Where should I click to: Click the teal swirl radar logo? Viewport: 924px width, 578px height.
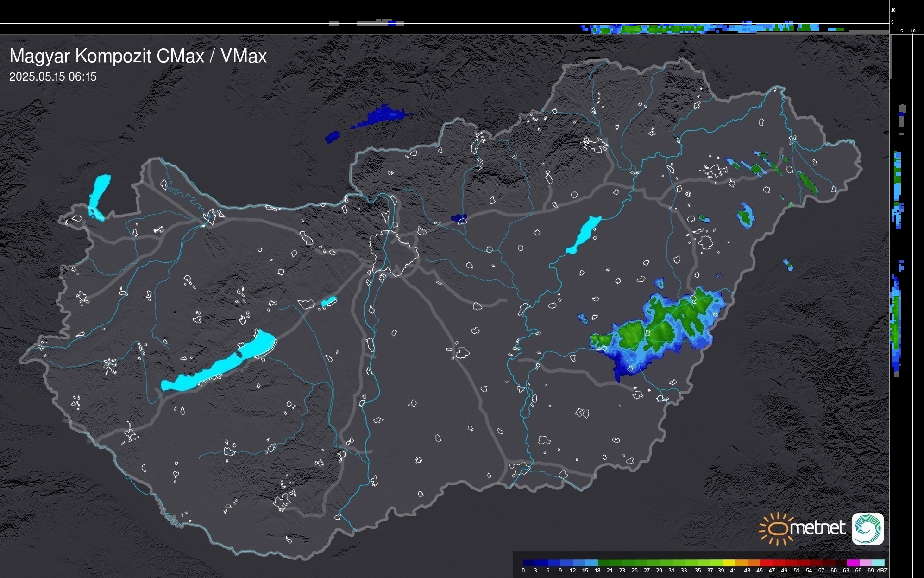tap(867, 528)
